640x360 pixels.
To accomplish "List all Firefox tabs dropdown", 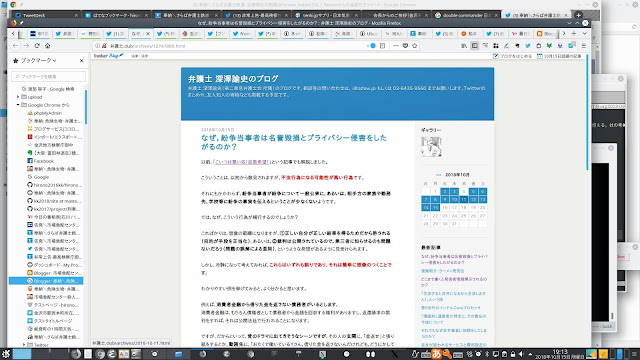I will 584,33.
